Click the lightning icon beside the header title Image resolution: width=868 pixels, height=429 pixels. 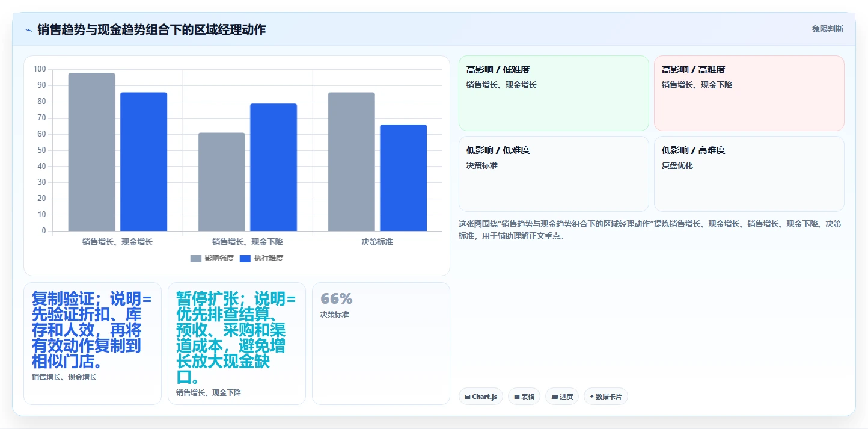click(28, 29)
